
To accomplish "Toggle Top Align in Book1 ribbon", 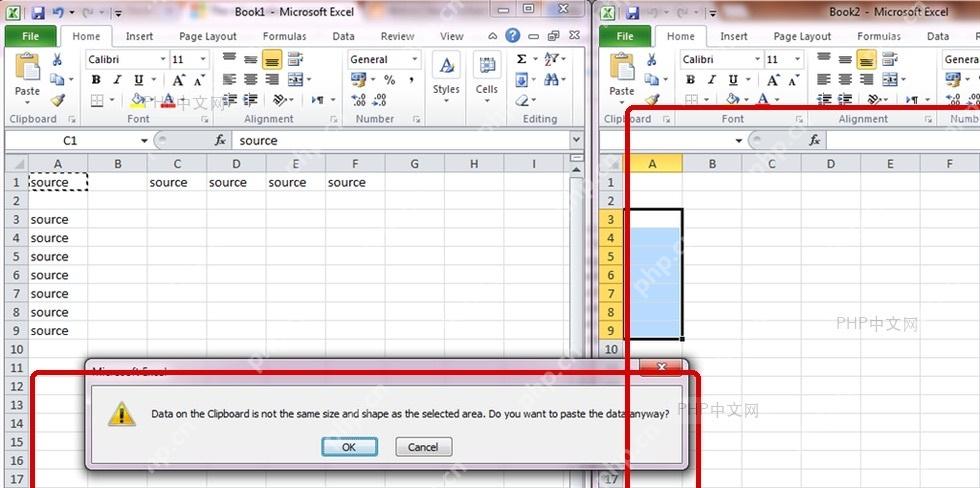I will [x=230, y=59].
